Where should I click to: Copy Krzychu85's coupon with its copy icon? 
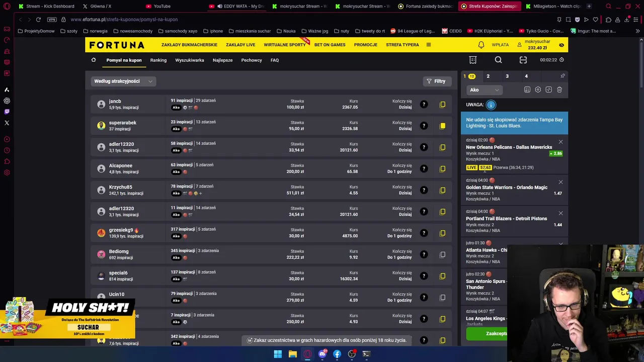(443, 190)
